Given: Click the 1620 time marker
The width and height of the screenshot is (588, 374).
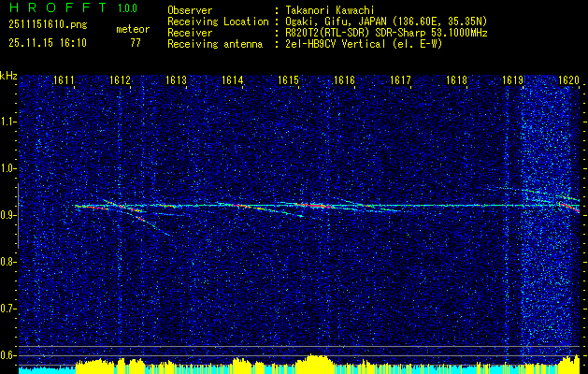Looking at the screenshot, I should (x=568, y=80).
